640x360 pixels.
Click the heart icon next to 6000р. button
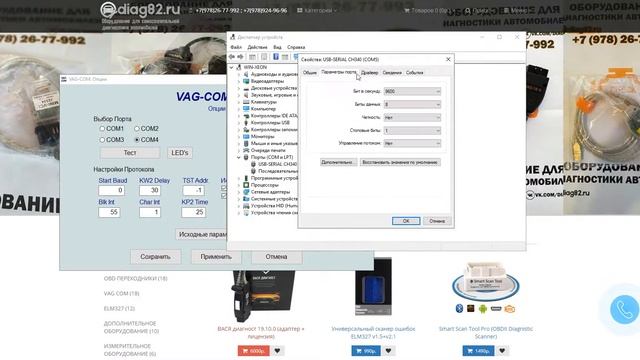pyautogui.click(x=277, y=351)
